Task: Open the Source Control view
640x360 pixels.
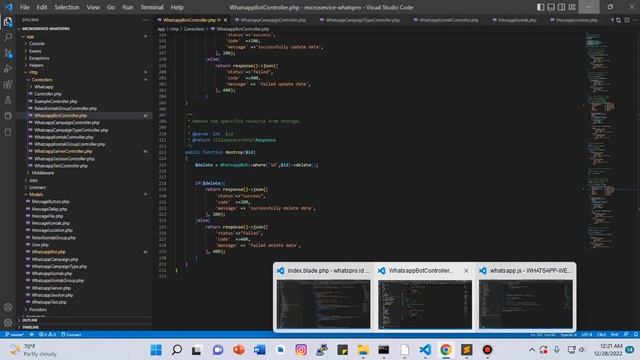Action: pyautogui.click(x=8, y=53)
